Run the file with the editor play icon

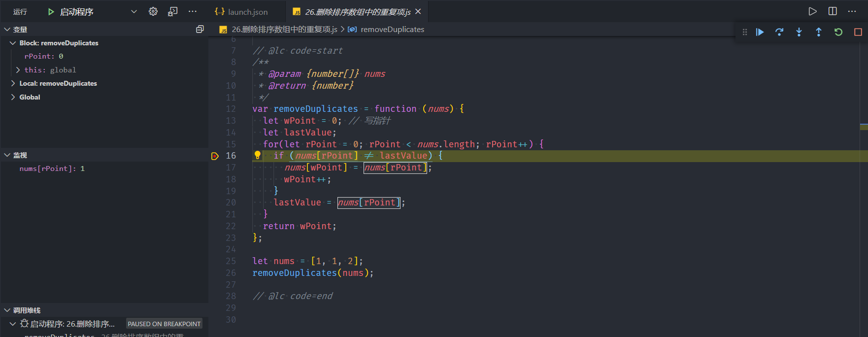point(813,11)
